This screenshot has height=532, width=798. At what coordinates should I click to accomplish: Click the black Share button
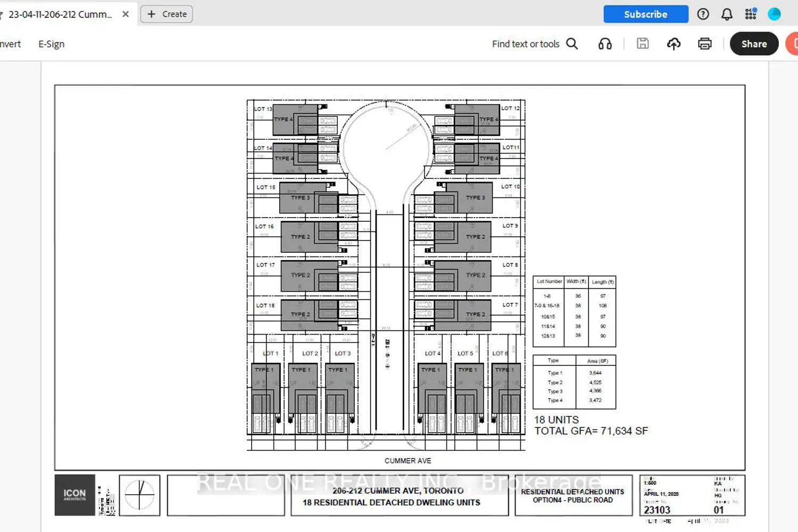(x=754, y=44)
